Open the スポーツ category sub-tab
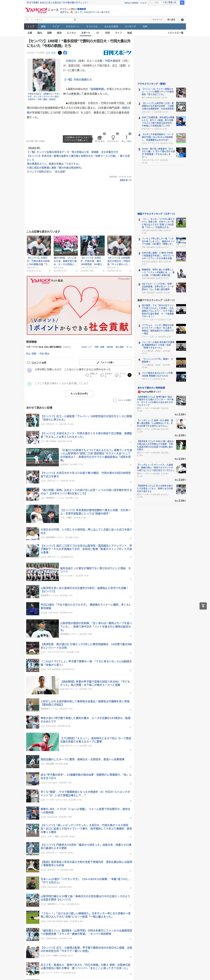Image resolution: width=210 pixels, height=980 pixels. tap(86, 33)
